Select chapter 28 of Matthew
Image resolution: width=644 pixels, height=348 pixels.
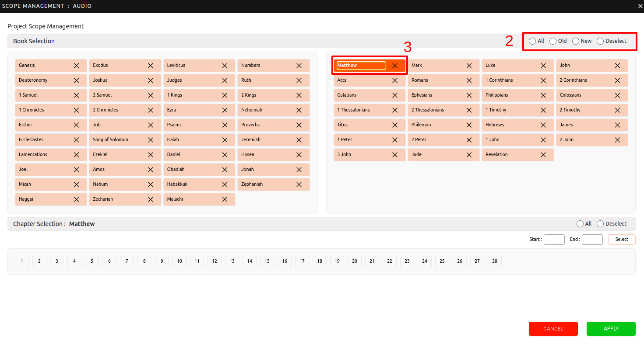(x=494, y=261)
